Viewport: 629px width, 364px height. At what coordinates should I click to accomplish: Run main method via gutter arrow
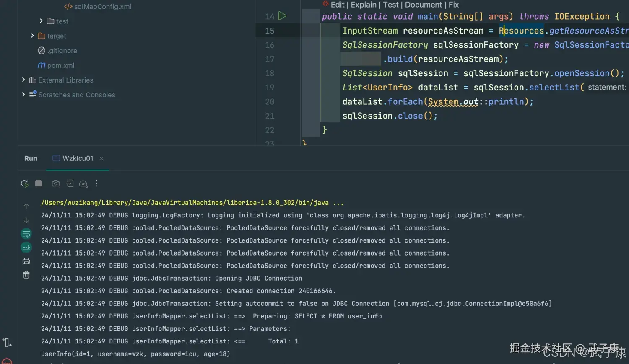282,16
